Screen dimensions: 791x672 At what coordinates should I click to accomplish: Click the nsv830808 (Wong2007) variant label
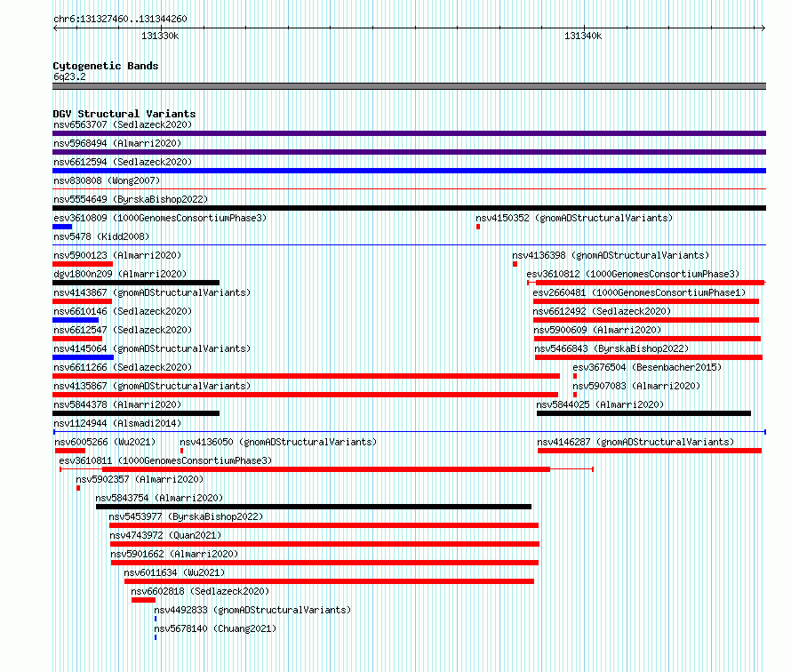point(107,180)
